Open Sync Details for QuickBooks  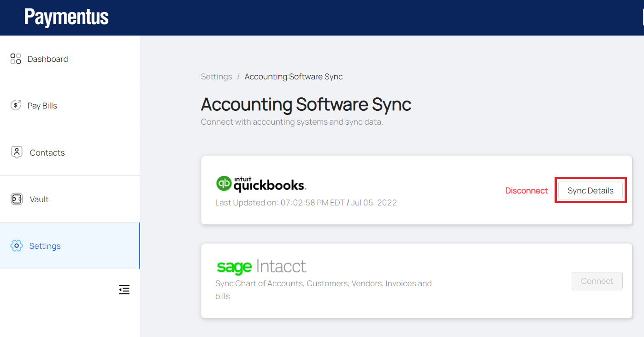590,191
